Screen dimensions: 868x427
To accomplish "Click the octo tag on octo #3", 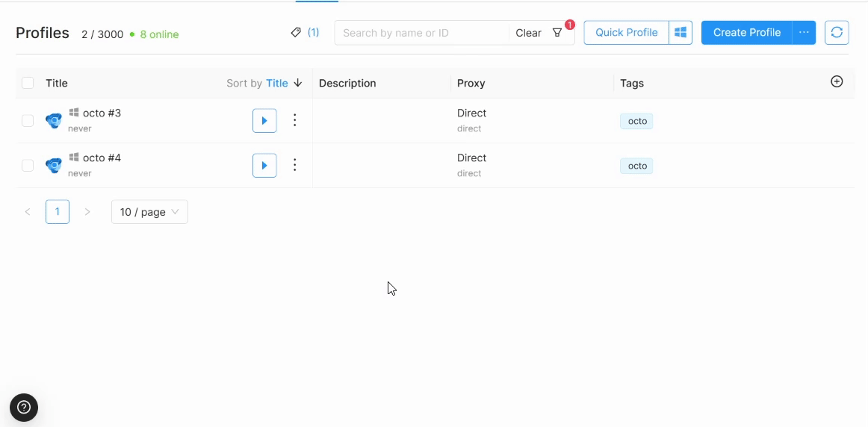I will click(636, 121).
